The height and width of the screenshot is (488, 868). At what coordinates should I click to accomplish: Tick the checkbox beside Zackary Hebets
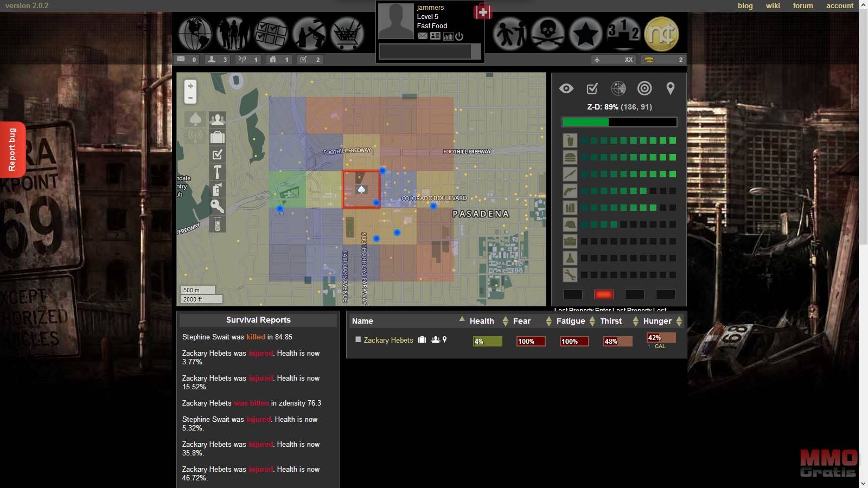(x=358, y=339)
